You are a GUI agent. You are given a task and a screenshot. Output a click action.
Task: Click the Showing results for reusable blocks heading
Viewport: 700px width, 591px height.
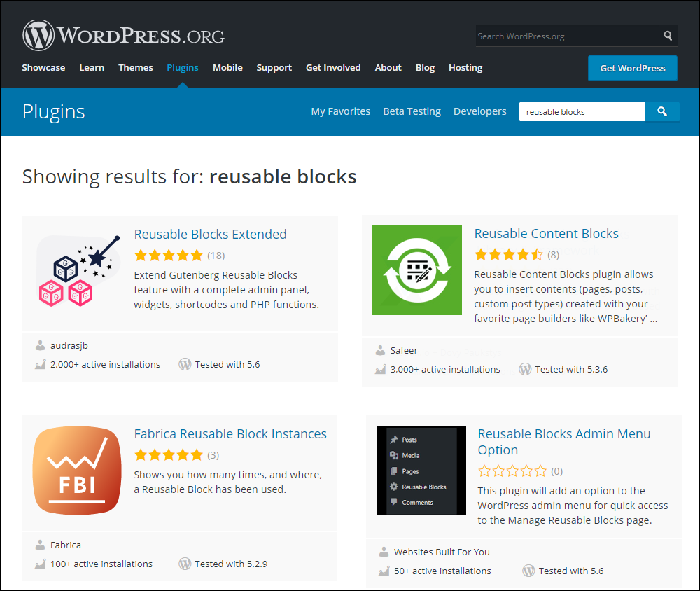click(x=189, y=177)
